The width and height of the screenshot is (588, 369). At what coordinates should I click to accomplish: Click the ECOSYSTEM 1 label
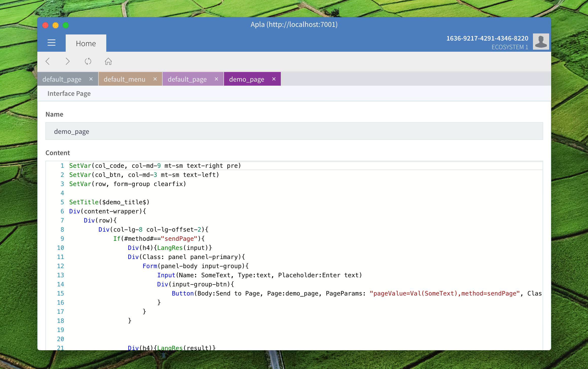click(x=510, y=47)
